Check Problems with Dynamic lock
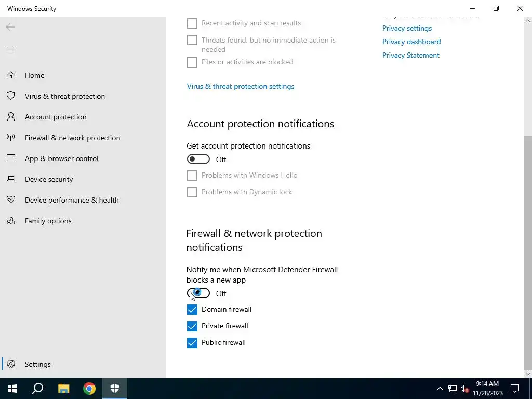Viewport: 532px width, 399px height. pos(192,192)
